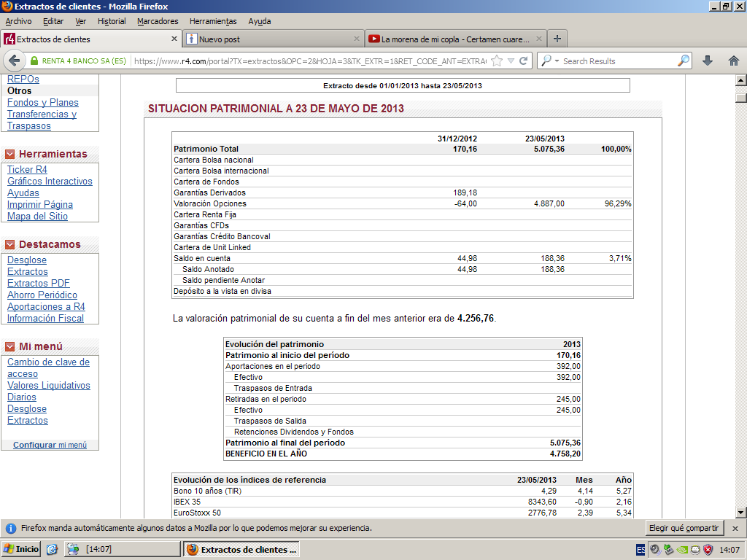Close the La morena de mi copla tab
747x560 pixels.
539,39
